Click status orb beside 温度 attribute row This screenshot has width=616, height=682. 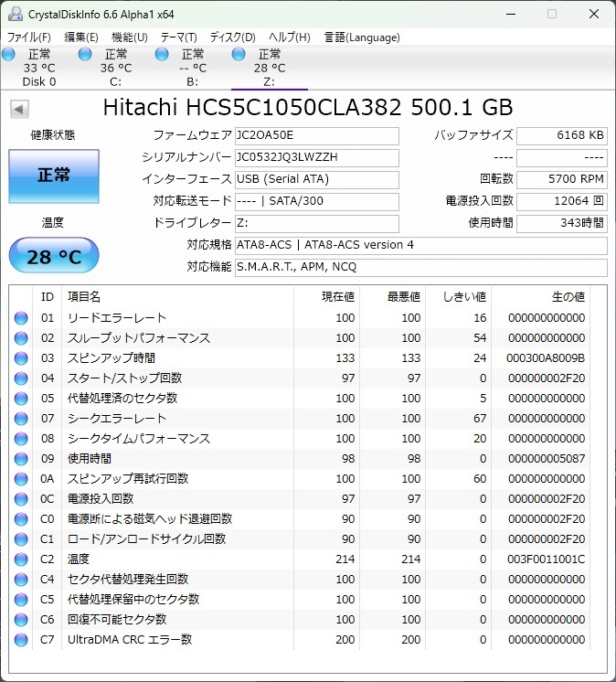pyautogui.click(x=21, y=559)
